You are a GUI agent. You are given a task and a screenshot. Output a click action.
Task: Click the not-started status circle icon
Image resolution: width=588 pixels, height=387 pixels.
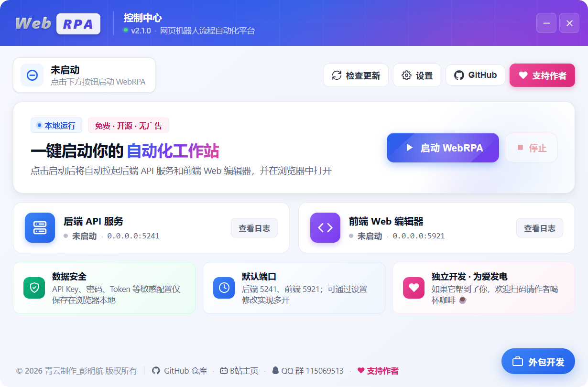coord(33,75)
